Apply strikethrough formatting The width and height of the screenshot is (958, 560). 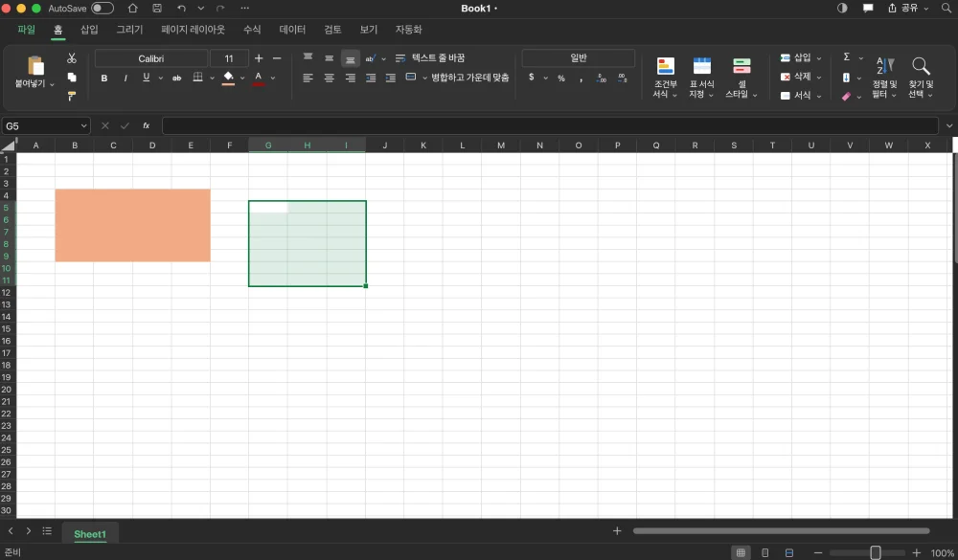click(x=176, y=78)
